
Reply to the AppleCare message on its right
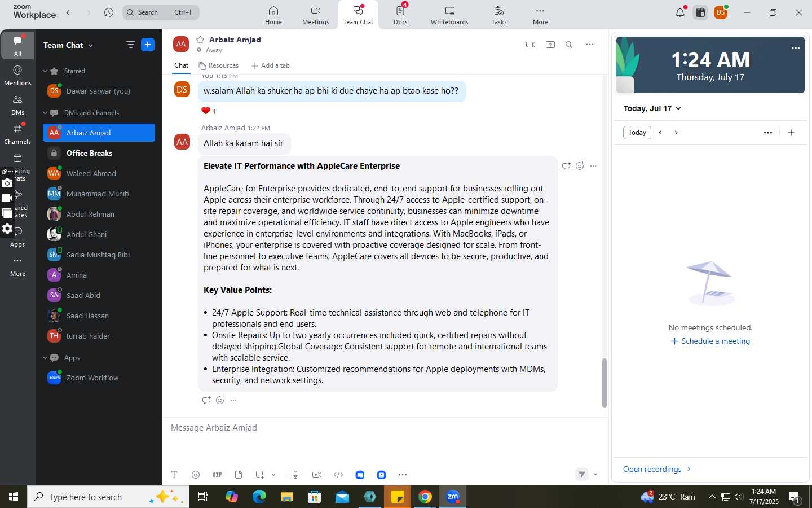coord(566,166)
